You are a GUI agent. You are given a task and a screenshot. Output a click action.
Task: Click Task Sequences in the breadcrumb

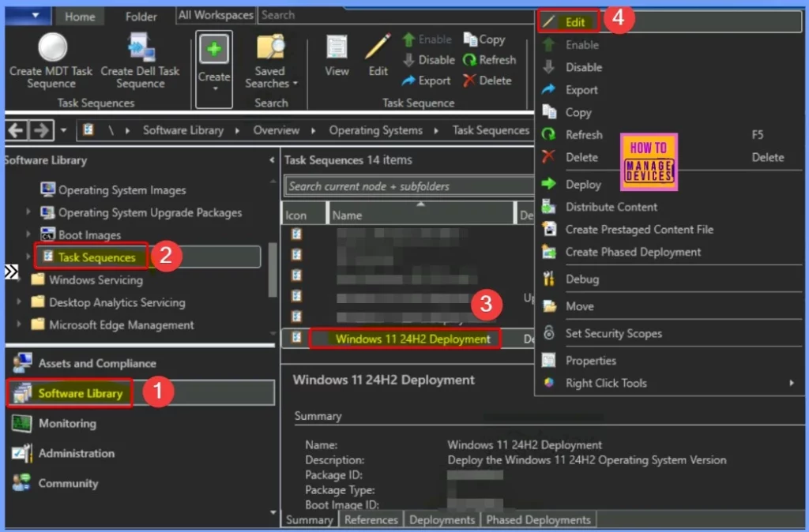tap(491, 130)
